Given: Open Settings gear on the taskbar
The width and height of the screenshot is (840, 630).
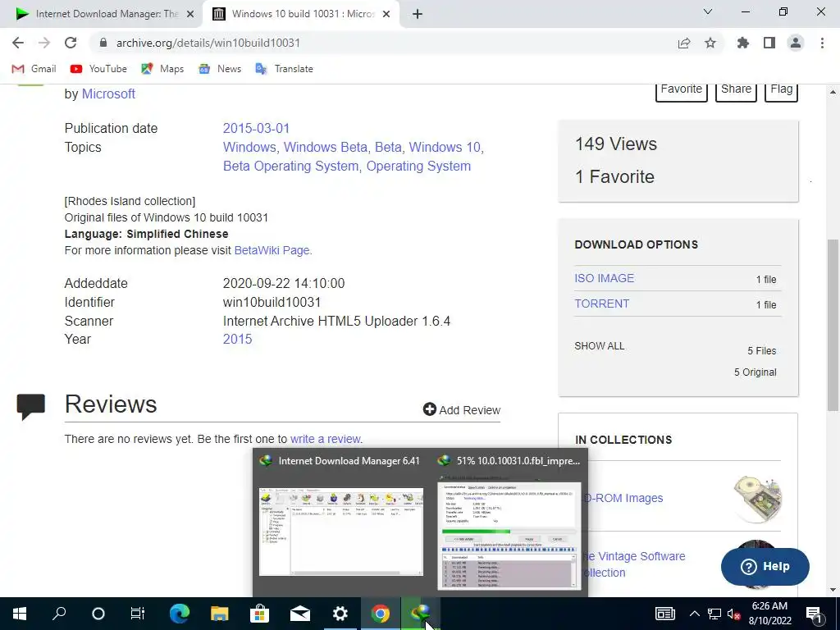Looking at the screenshot, I should pyautogui.click(x=340, y=614).
